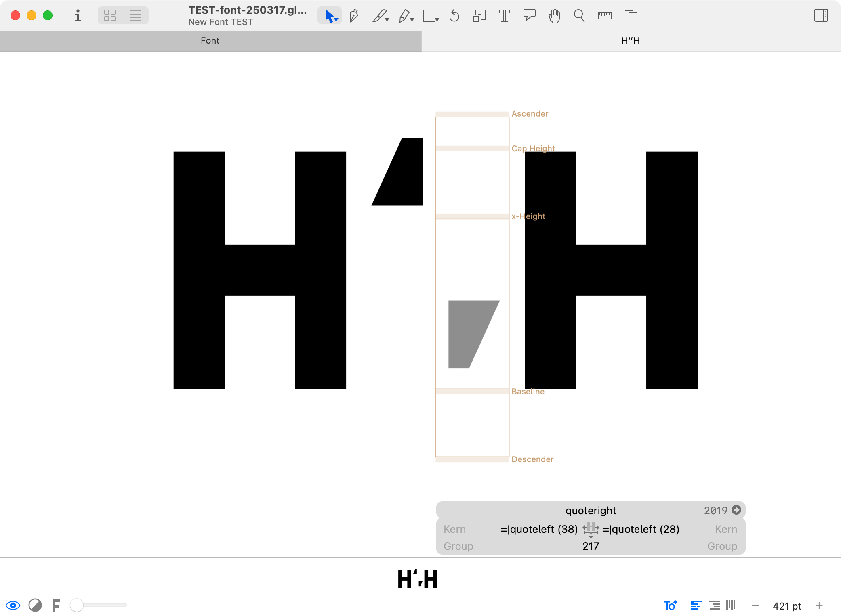841x616 pixels.
Task: Select the Rotate tool in the toolbar
Action: (x=454, y=16)
